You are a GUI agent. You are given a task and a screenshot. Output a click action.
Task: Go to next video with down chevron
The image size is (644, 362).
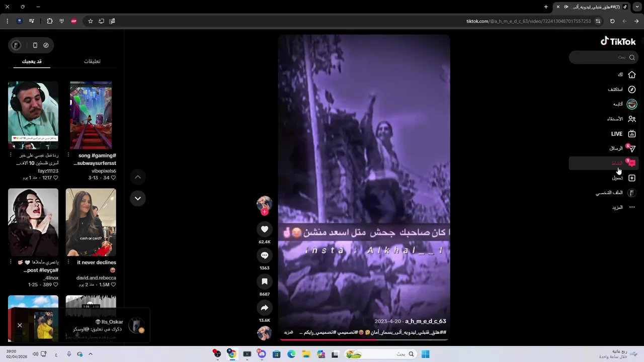137,199
